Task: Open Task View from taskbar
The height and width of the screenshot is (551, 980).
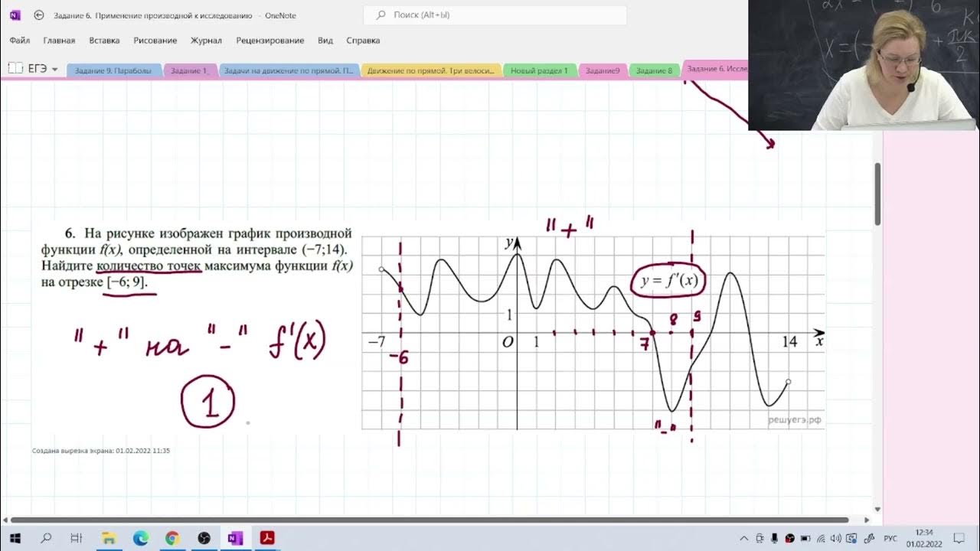Action: 77,538
